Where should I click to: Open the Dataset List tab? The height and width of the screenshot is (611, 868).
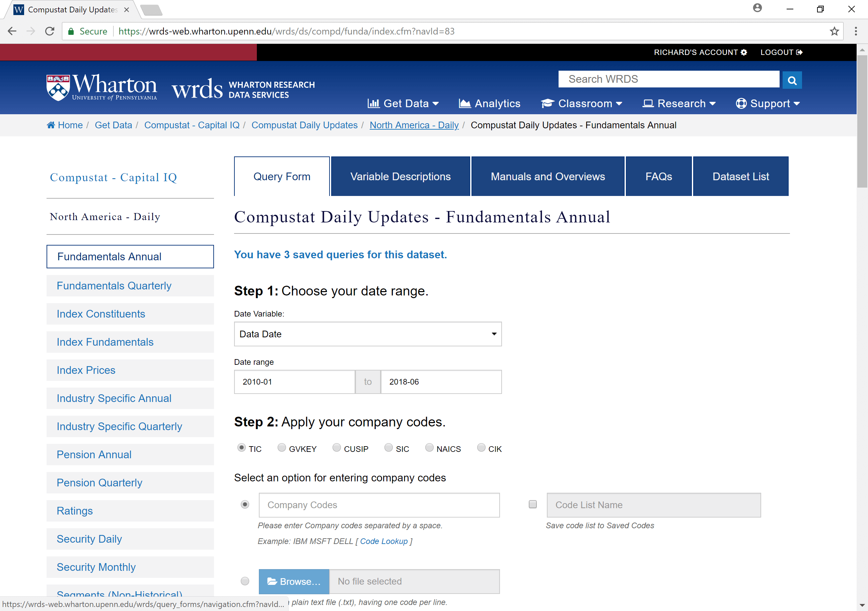(x=740, y=177)
